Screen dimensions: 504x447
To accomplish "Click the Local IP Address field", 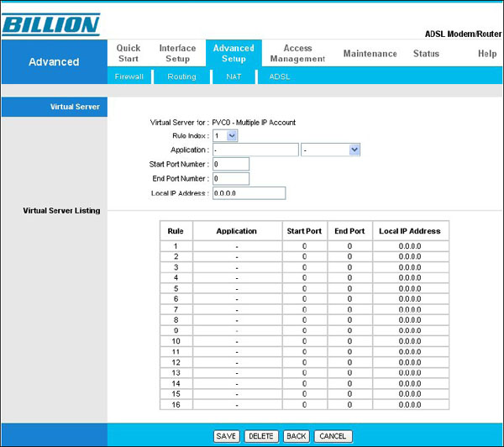I will 249,193.
